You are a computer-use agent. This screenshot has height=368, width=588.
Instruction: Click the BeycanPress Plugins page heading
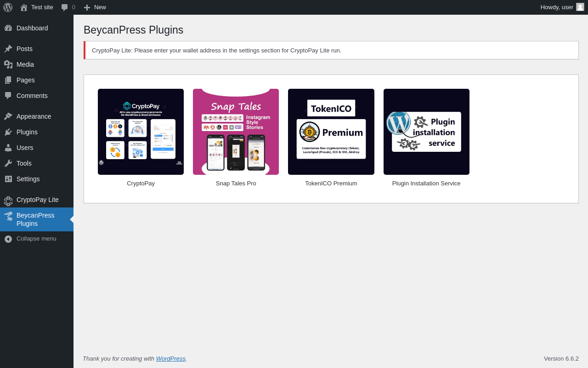pos(133,30)
